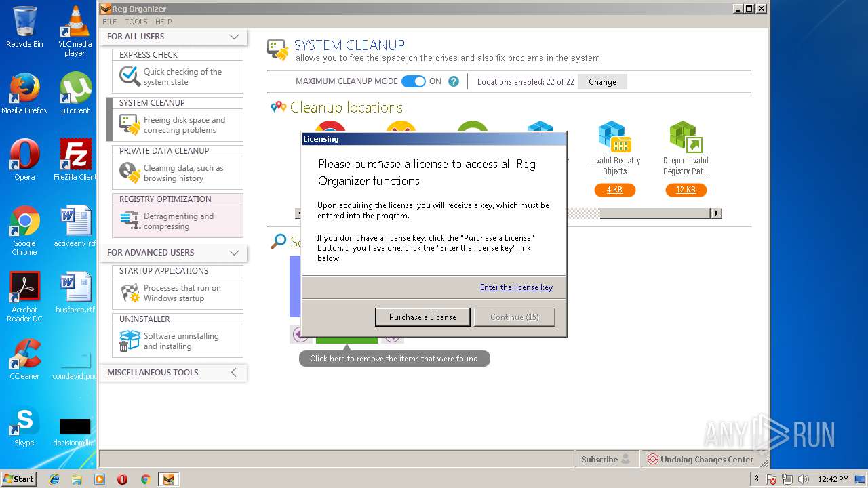Open Chrome from taskbar
The height and width of the screenshot is (488, 868).
click(145, 479)
